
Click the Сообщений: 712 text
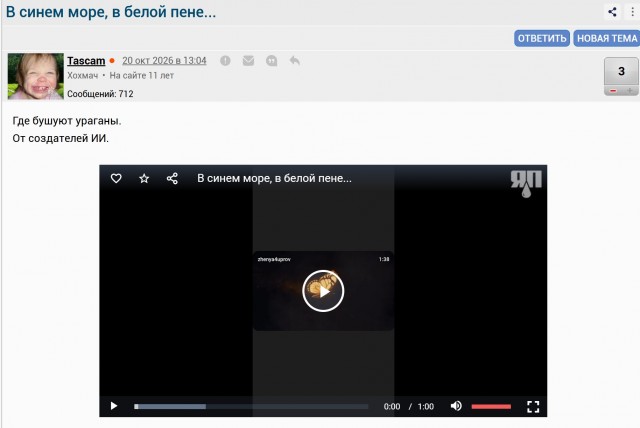pos(100,94)
